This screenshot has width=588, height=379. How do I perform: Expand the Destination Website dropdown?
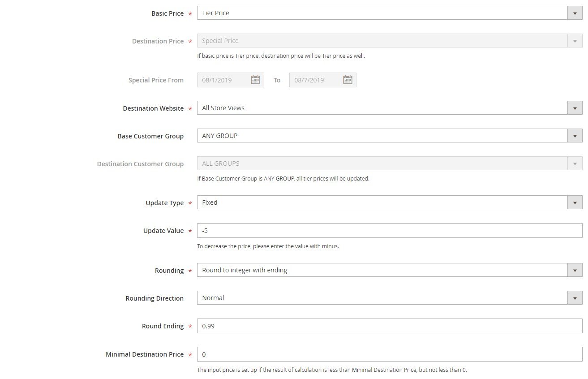390,108
